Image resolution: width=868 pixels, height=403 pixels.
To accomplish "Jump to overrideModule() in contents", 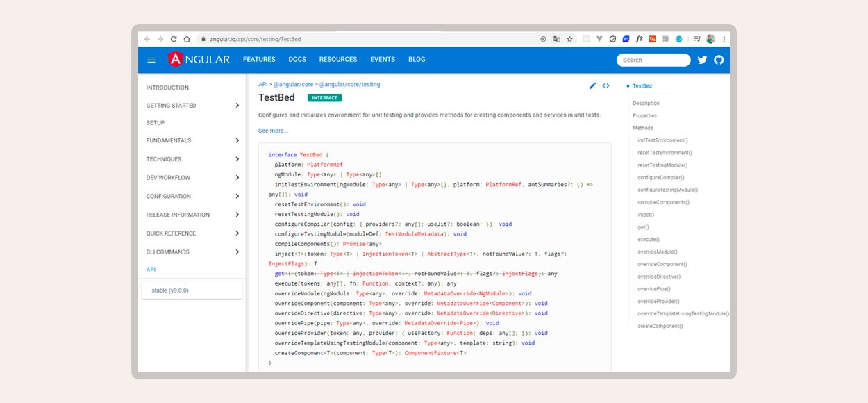I will coord(658,252).
